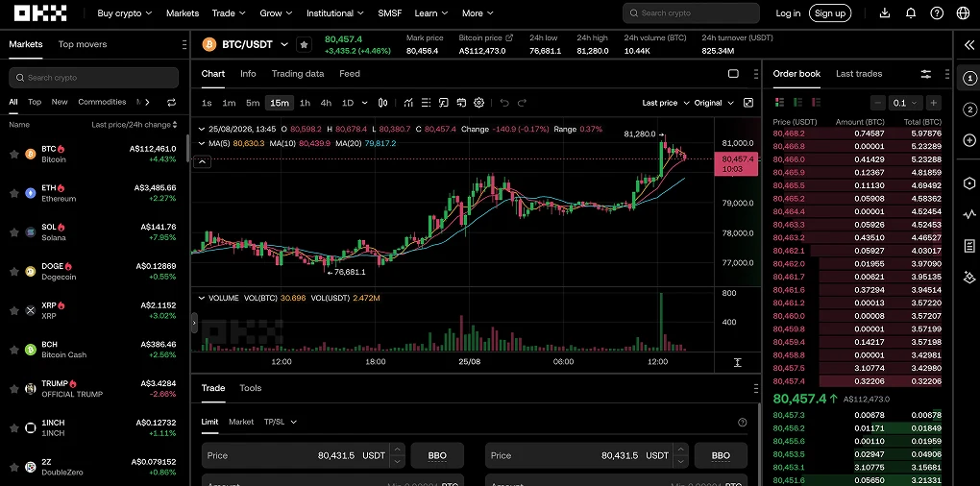Viewport: 980px width, 486px height.
Task: Open more timeframes dropdown after 1D
Action: 365,103
